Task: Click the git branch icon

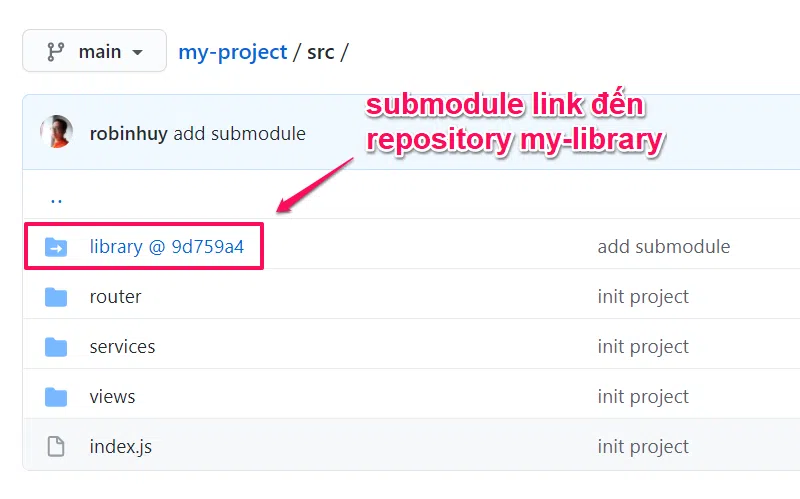Action: point(56,51)
